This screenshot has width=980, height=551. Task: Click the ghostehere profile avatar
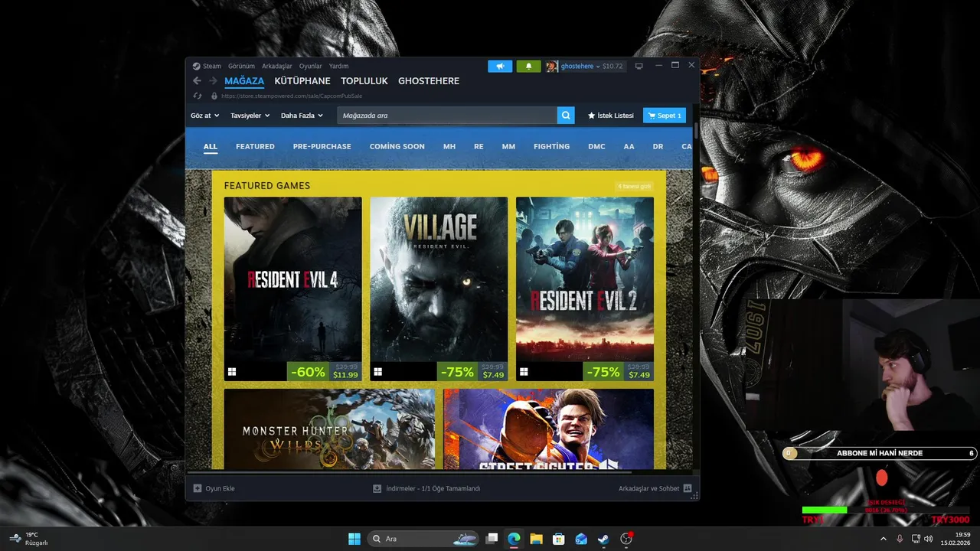(551, 67)
